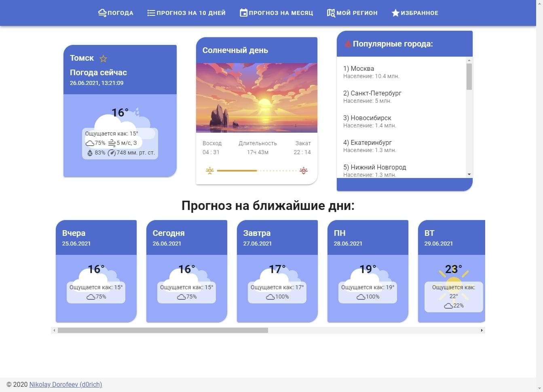Open the Прогноз на 10 дней menu item
The height and width of the screenshot is (392, 543).
(x=191, y=13)
